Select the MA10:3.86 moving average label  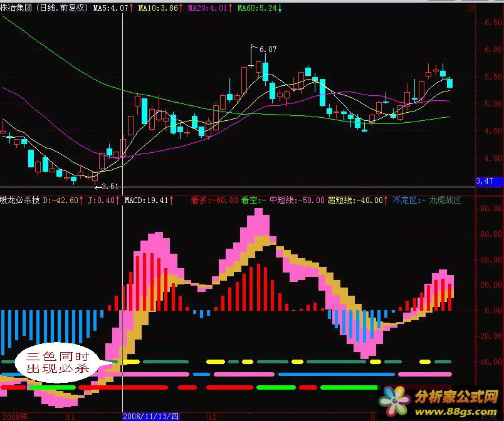158,8
